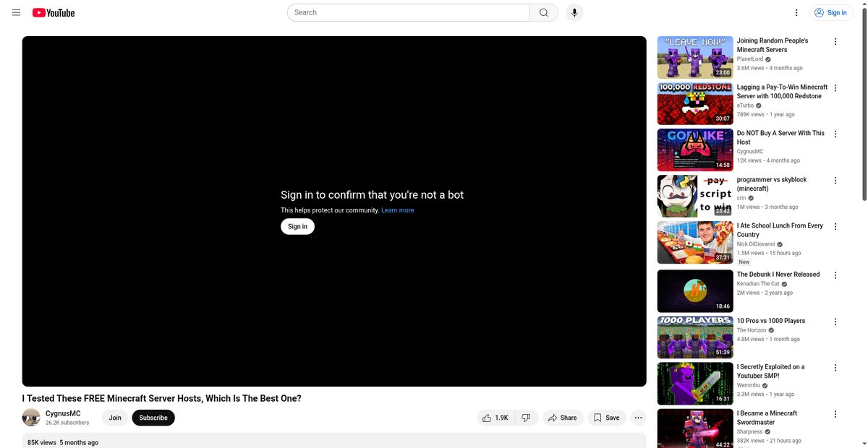The image size is (868, 448).
Task: Click Sign in at top right
Action: (831, 12)
